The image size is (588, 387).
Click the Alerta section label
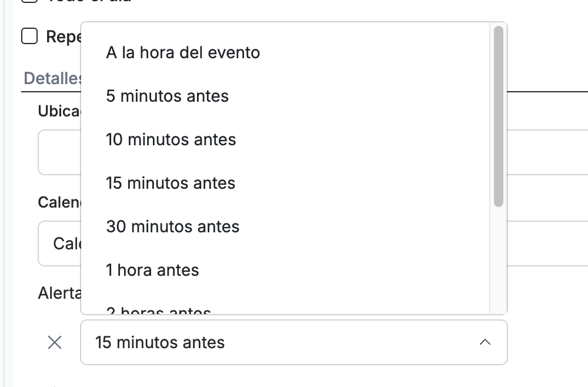click(x=59, y=293)
